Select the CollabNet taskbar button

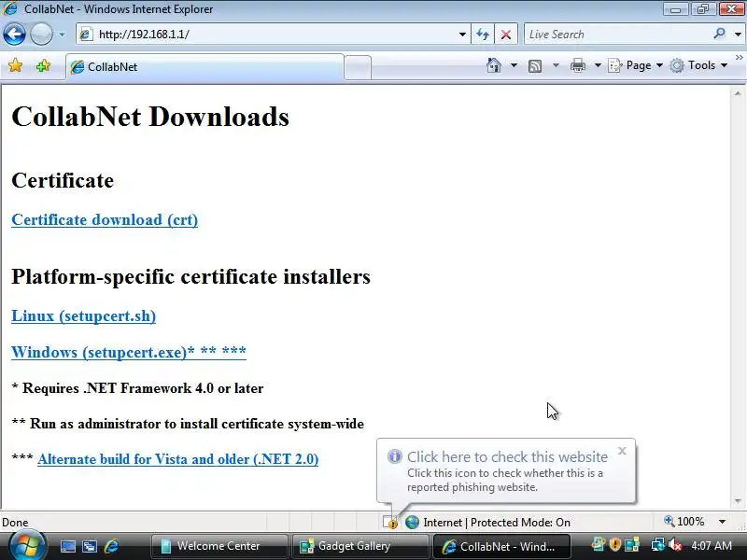500,546
